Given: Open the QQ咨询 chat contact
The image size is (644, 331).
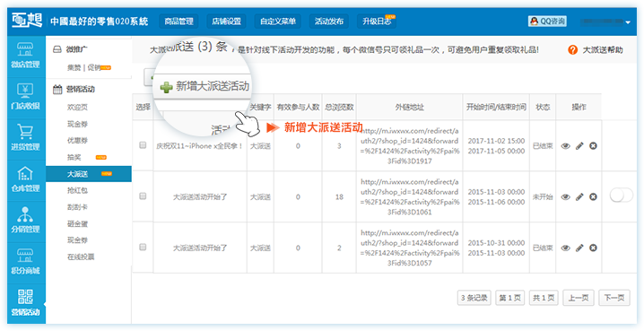Looking at the screenshot, I should (547, 22).
